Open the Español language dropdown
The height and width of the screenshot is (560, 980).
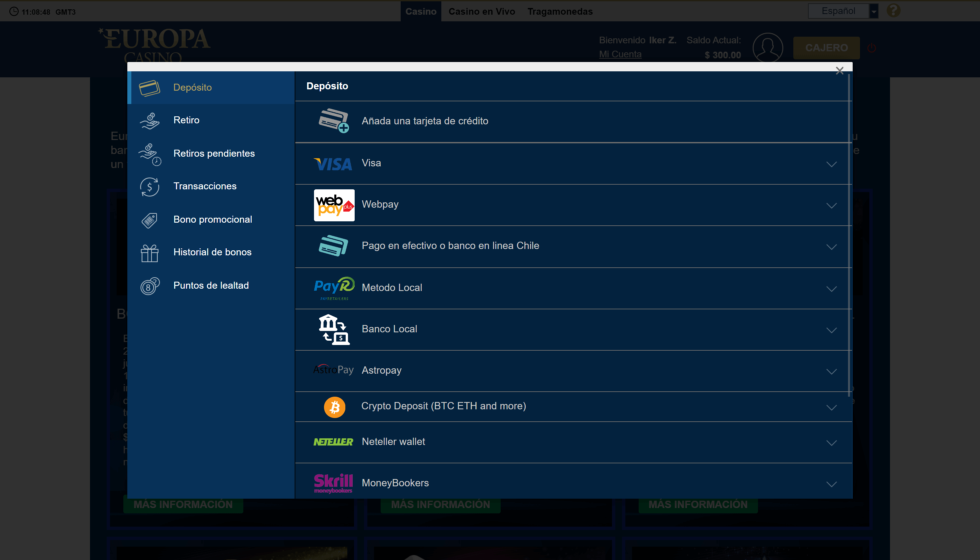click(x=843, y=11)
